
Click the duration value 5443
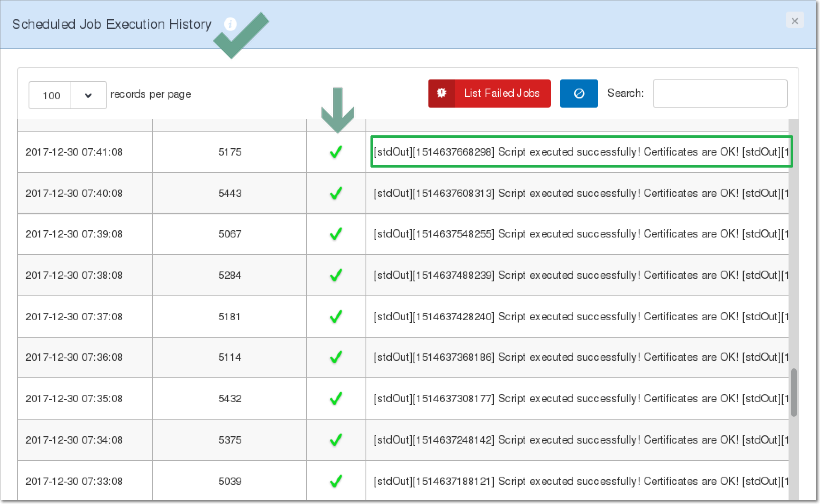tap(230, 193)
